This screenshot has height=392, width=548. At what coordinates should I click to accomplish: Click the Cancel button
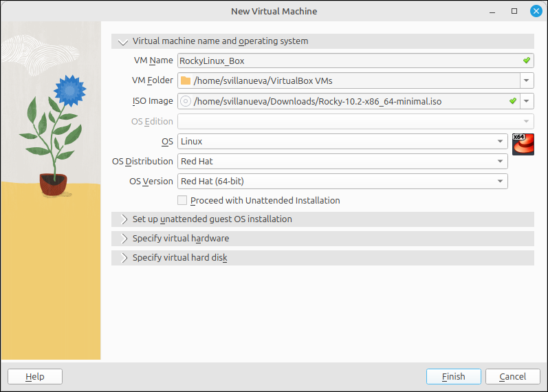tap(512, 377)
